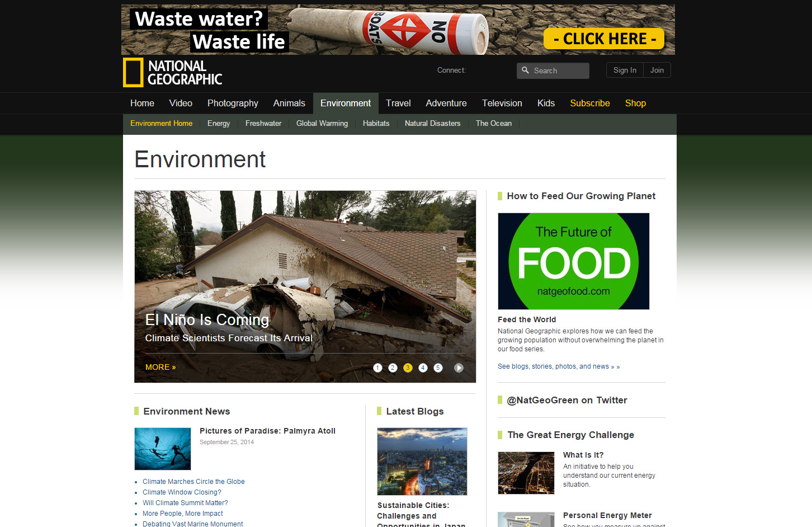Go to Environment Home subnav
Viewport: 812px width, 527px height.
point(161,123)
